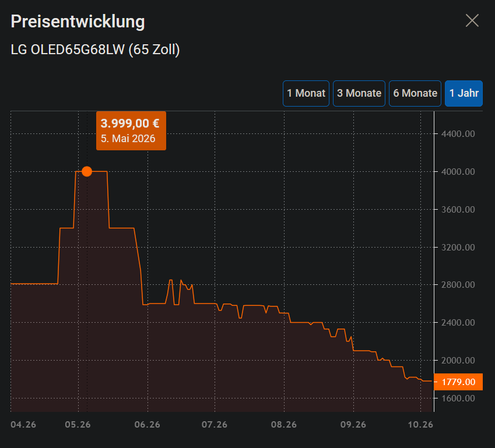Click the 3600.00 y-axis value

click(x=458, y=210)
